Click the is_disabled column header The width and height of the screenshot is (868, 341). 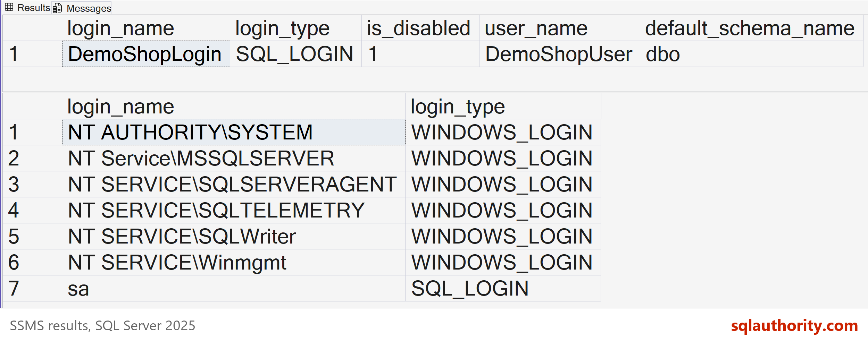click(x=420, y=28)
